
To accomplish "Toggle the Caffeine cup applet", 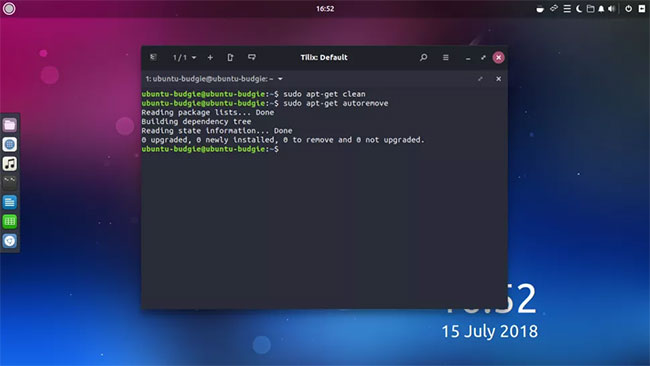I will (x=540, y=9).
